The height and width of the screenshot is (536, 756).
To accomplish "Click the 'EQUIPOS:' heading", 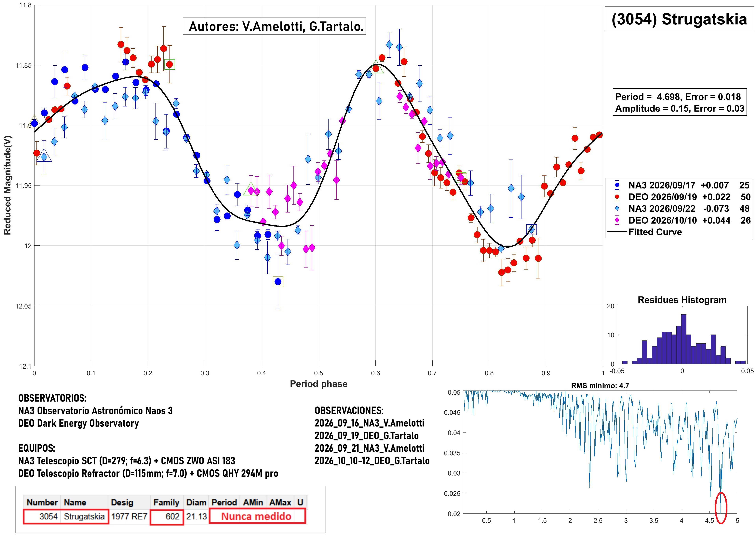I will [x=37, y=448].
